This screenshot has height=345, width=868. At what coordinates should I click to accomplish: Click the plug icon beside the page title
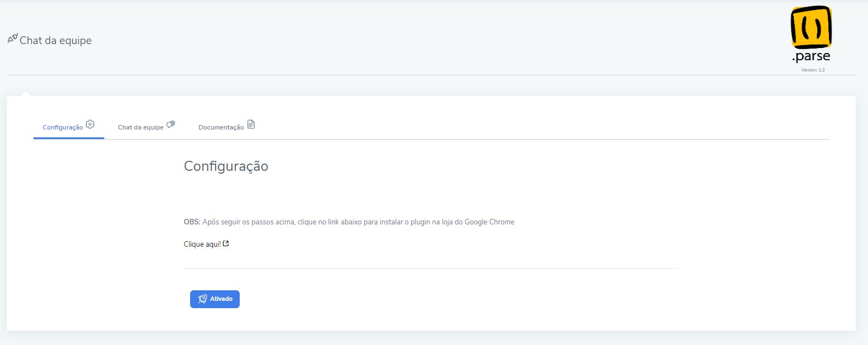point(12,39)
